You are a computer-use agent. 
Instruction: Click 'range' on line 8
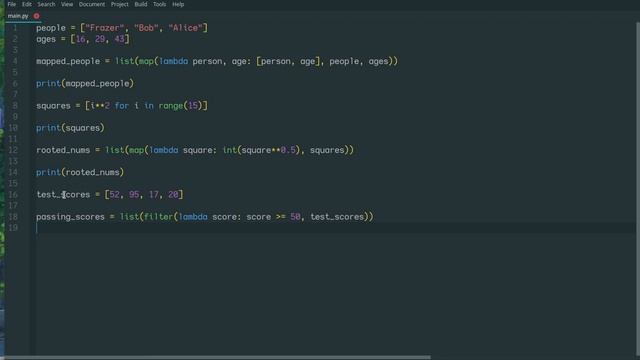[x=171, y=106]
